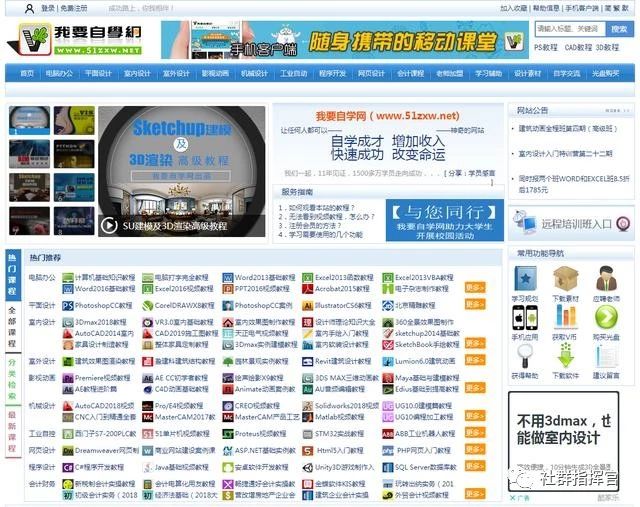Click the PPT2016 course icon

[227, 289]
